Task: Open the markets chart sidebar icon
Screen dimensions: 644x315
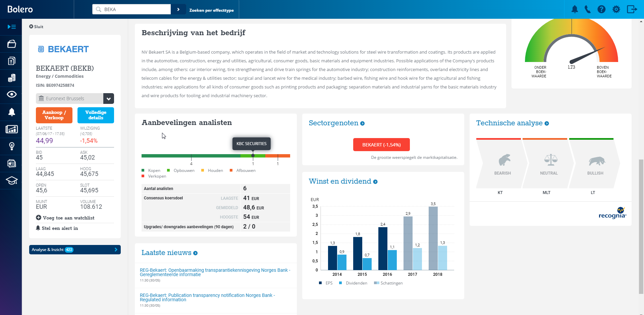Action: click(11, 129)
